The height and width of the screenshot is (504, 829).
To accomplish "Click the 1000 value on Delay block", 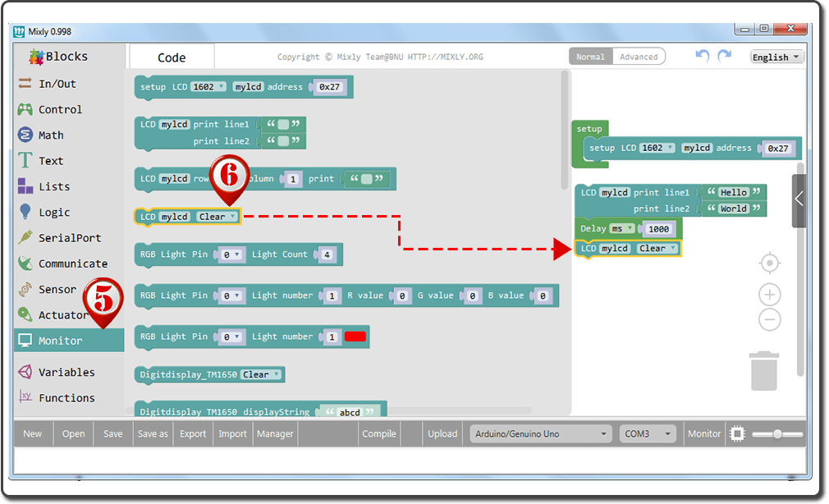I will 659,229.
